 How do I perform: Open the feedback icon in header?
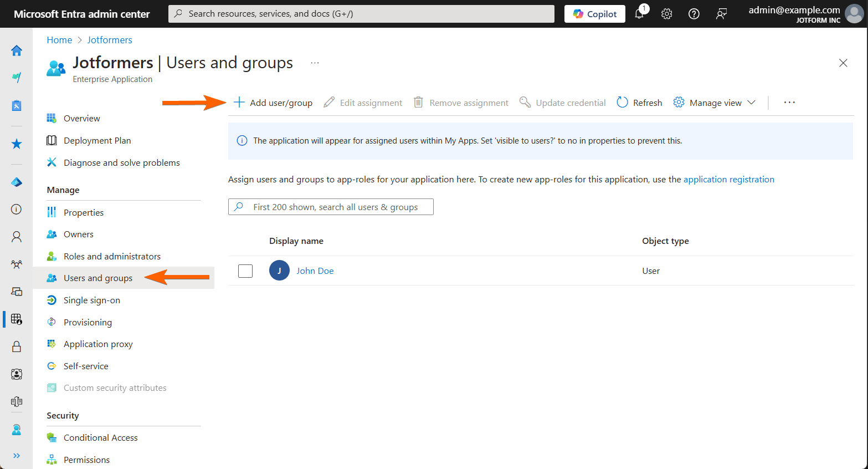[721, 14]
